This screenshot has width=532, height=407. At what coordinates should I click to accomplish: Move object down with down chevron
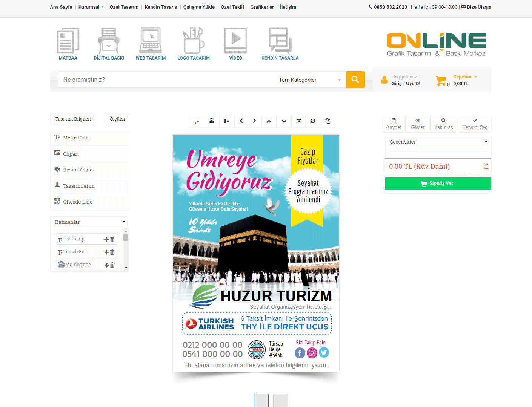[x=284, y=121]
